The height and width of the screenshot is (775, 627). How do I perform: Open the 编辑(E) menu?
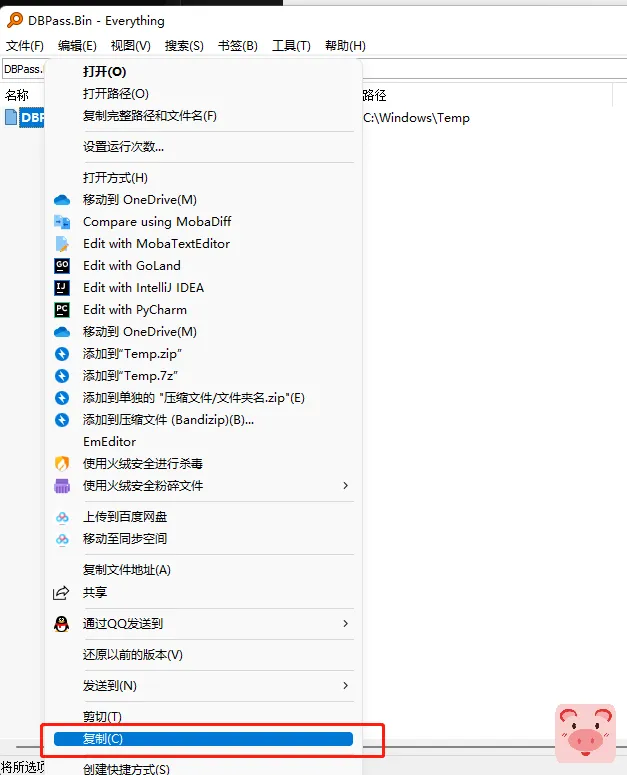tap(77, 46)
